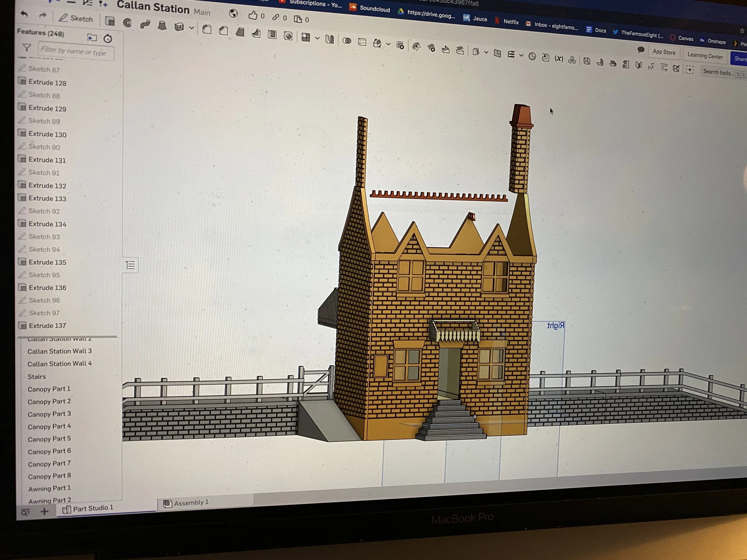Click the Composite part cubes icon
747x560 pixels.
coord(572,60)
